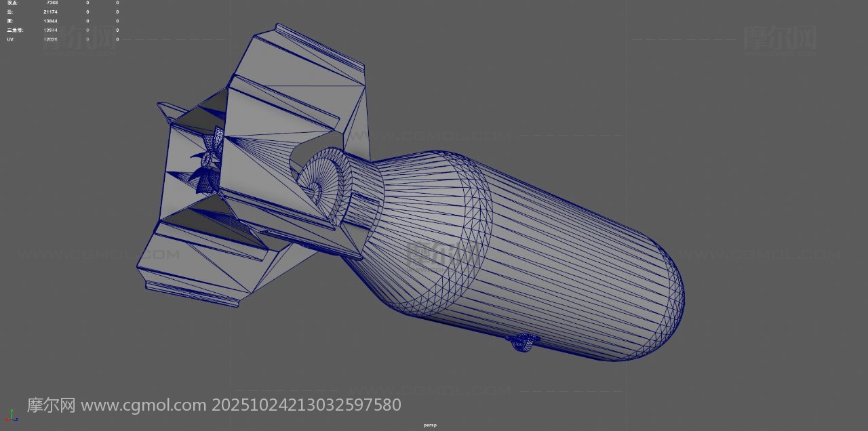This screenshot has height=431, width=868.
Task: Click the 摩尔网 watermark over the bomb body
Action: coord(444,255)
